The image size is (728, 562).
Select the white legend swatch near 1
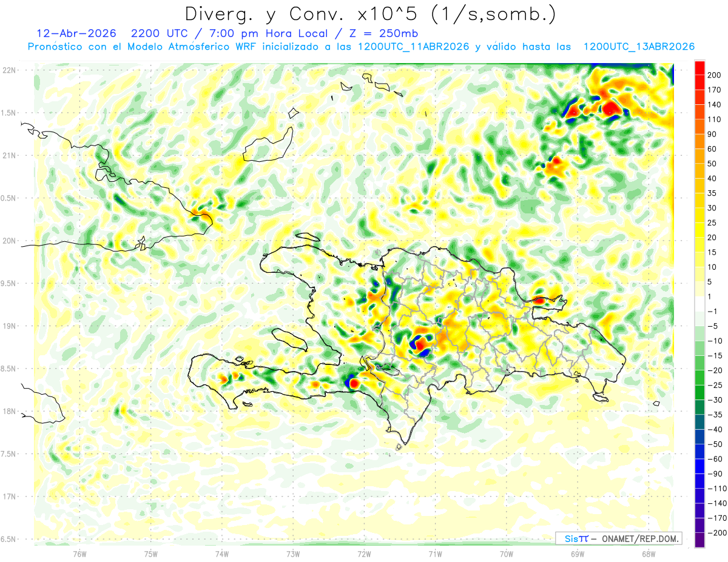[x=699, y=304]
